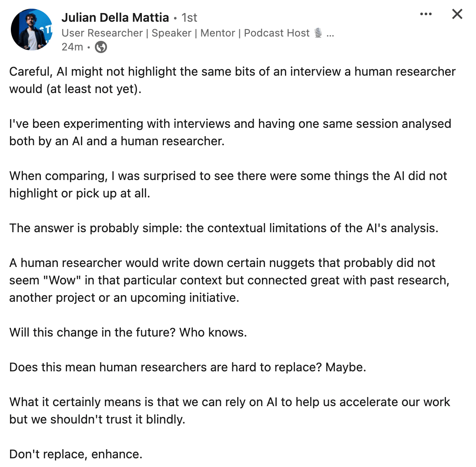The width and height of the screenshot is (476, 467).
Task: Click the paragraph starting 'Careful, AI might not'
Action: (x=232, y=80)
